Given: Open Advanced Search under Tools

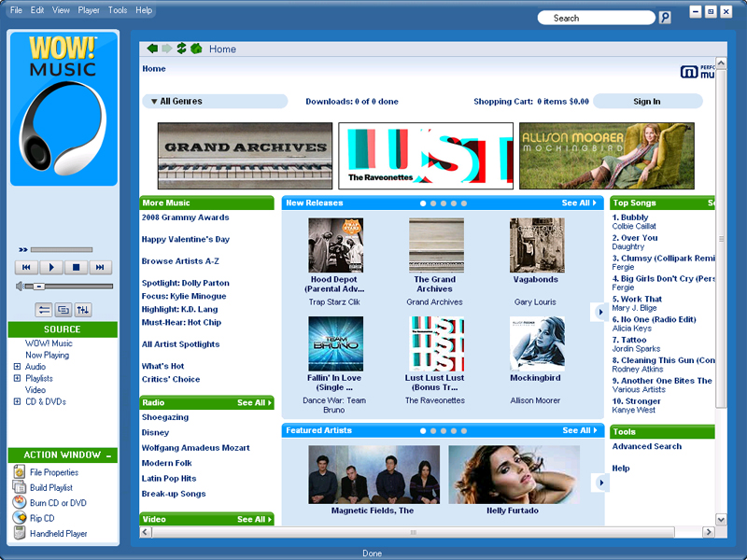Looking at the screenshot, I should point(647,447).
